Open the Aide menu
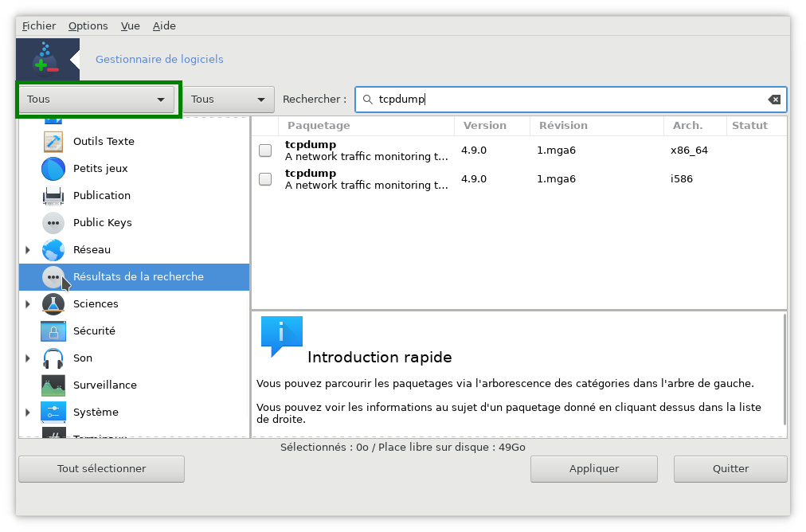The image size is (806, 532). tap(164, 25)
